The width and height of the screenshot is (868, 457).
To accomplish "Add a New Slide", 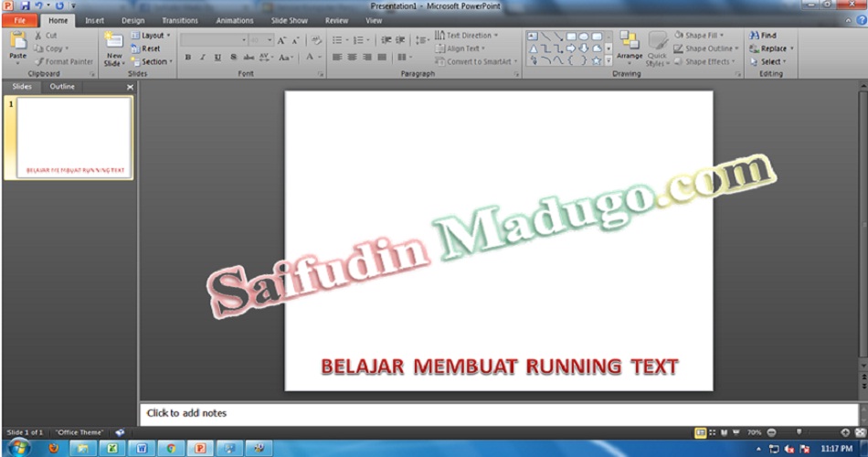I will click(114, 48).
